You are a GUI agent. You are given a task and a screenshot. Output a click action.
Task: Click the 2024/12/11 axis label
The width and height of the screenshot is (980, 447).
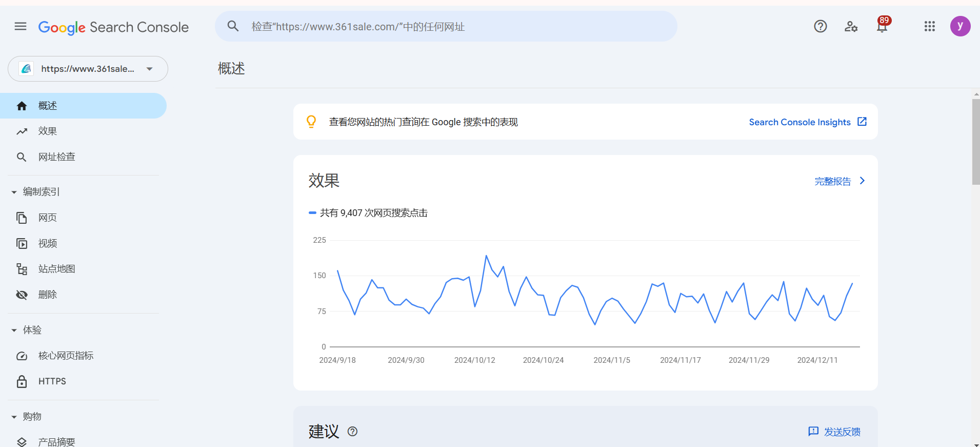coord(817,360)
